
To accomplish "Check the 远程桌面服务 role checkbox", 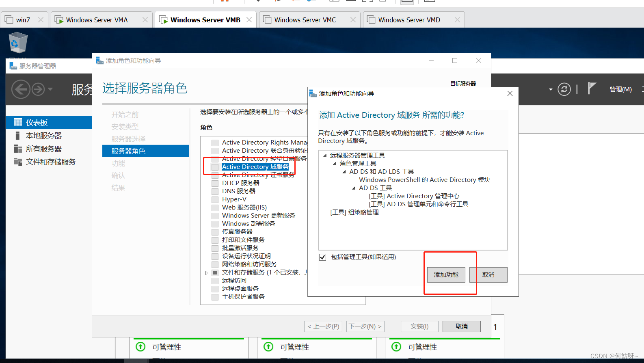I will (215, 289).
